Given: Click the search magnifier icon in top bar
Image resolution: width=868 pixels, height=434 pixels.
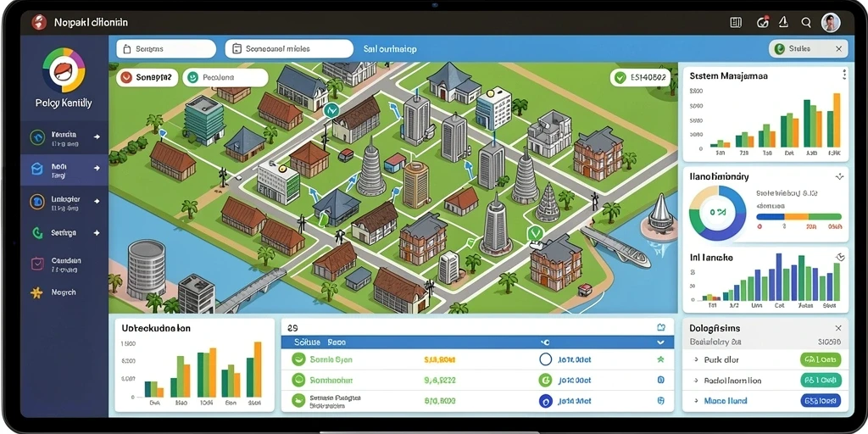Looking at the screenshot, I should click(806, 23).
